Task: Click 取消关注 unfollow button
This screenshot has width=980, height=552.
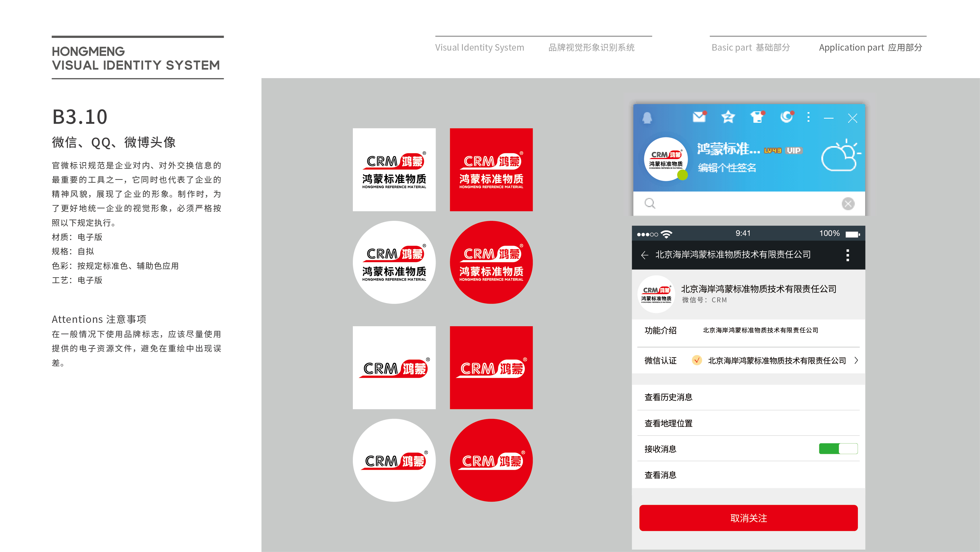Action: click(x=749, y=518)
